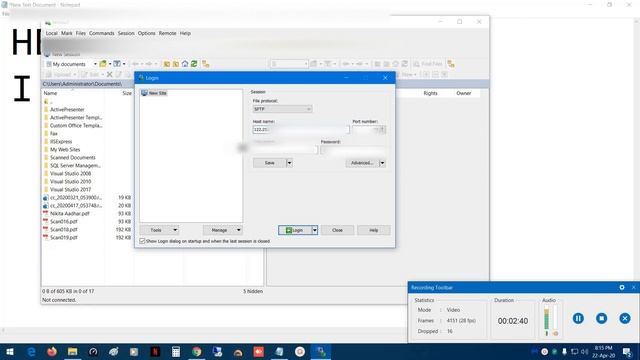Open the Mark menu in WinSCP

[x=67, y=33]
